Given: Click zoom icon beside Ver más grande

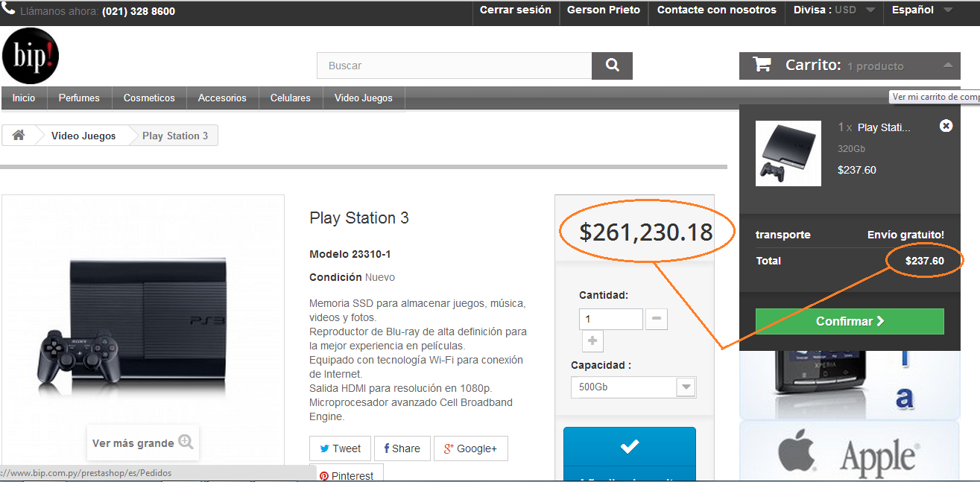Looking at the screenshot, I should (186, 442).
